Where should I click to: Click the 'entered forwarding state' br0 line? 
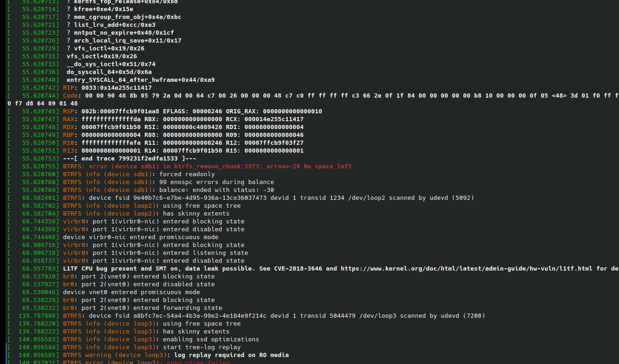coord(143,308)
